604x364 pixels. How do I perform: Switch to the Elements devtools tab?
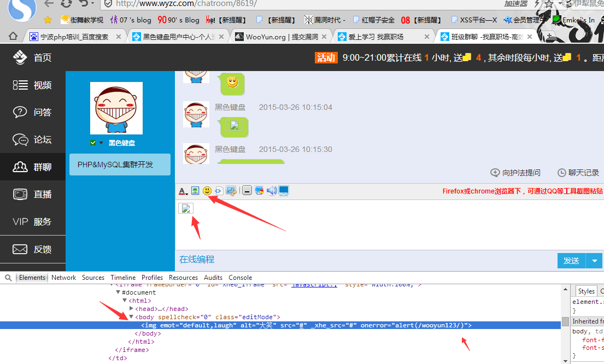coord(32,277)
